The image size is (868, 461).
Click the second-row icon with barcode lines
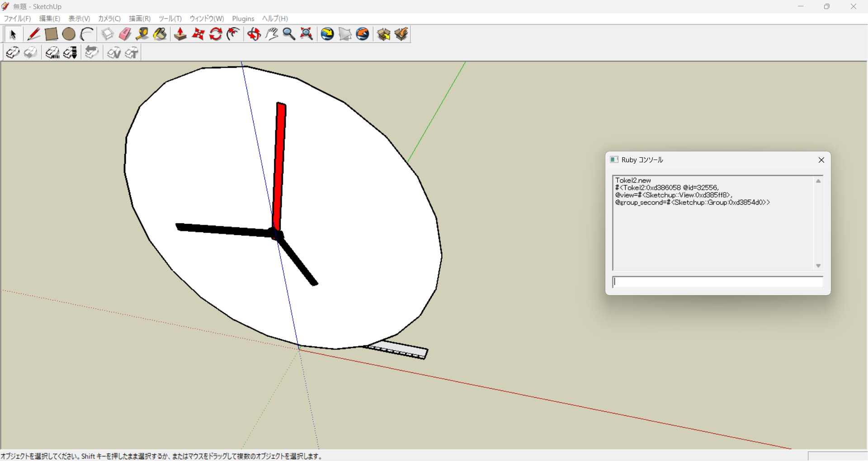52,53
